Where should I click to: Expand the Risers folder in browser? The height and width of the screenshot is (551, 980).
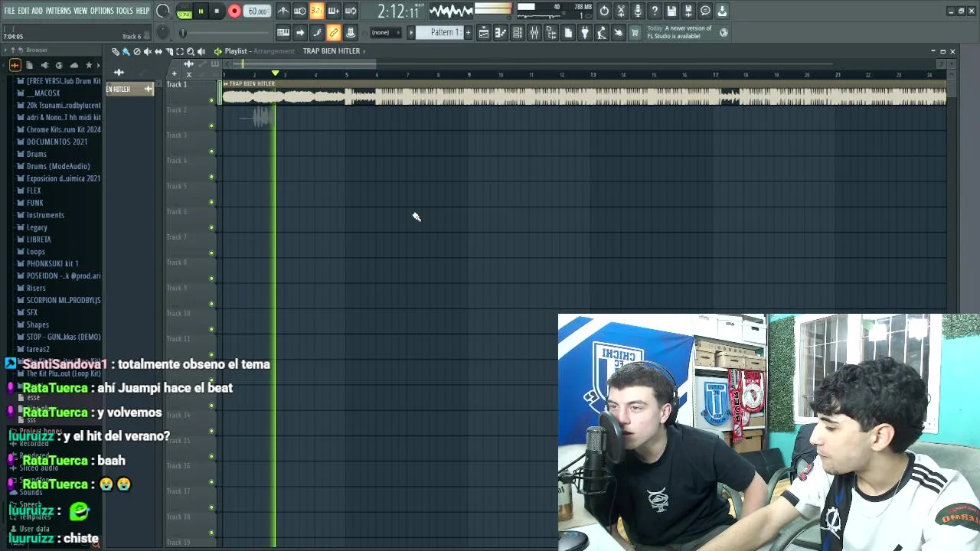click(x=36, y=289)
